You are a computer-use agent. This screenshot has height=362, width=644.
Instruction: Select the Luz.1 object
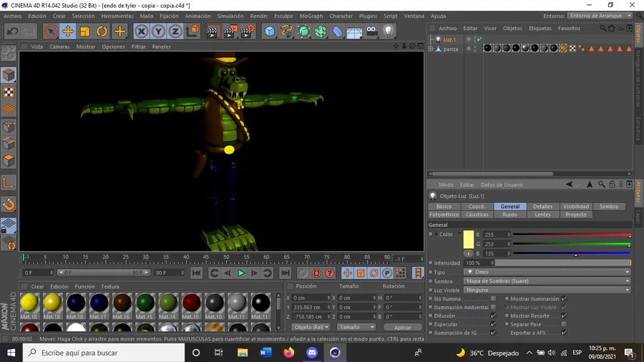(449, 40)
